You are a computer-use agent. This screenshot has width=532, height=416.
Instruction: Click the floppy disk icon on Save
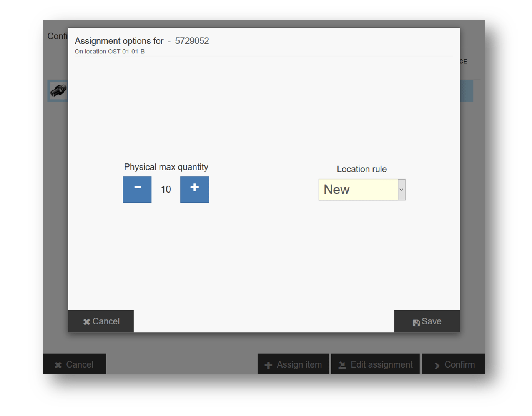[x=416, y=323]
